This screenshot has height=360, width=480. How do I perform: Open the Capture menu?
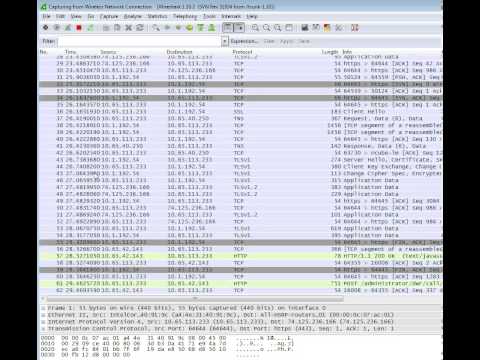[109, 16]
